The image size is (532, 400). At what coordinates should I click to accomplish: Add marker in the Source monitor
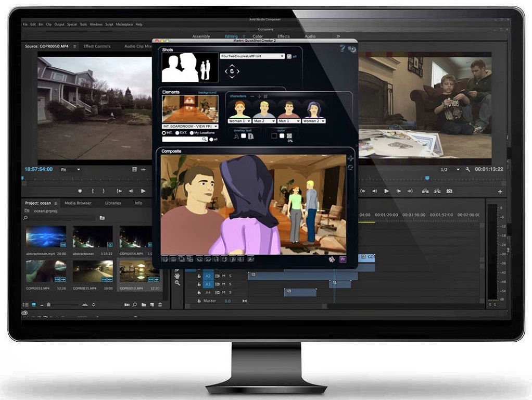pos(80,191)
